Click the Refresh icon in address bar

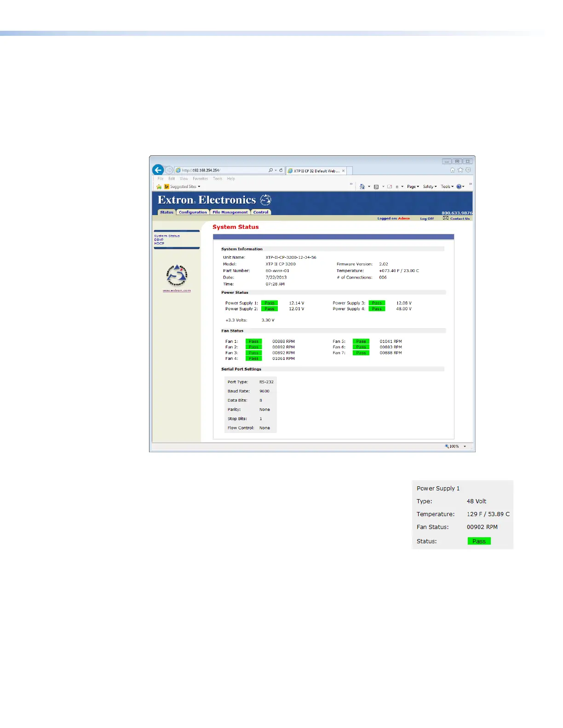point(281,170)
